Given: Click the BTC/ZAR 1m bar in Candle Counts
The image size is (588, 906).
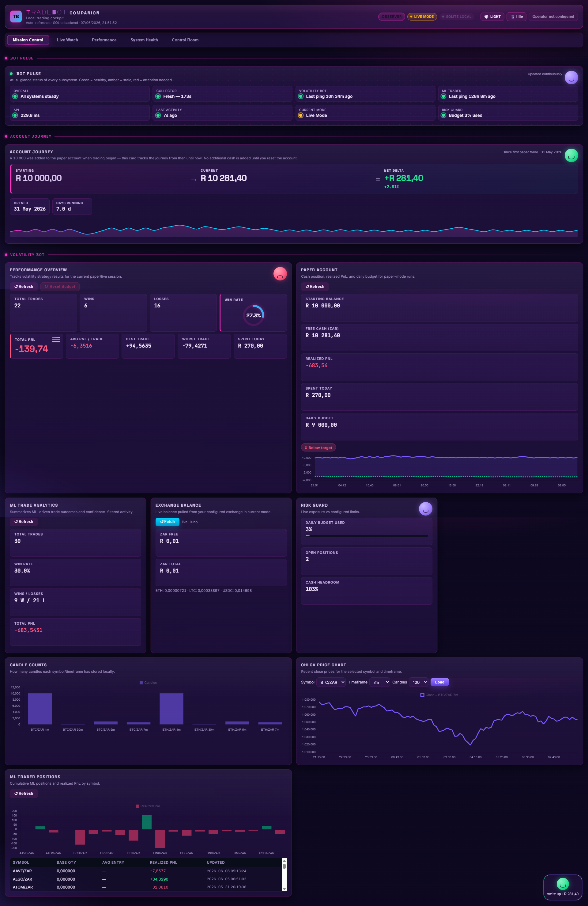Looking at the screenshot, I should pyautogui.click(x=40, y=709).
